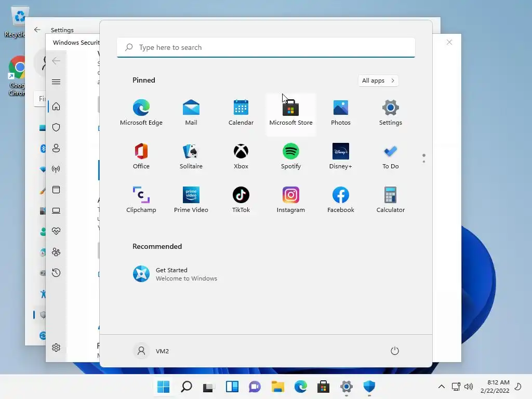
Task: Open Google Chrome desktop shortcut
Action: tap(17, 76)
